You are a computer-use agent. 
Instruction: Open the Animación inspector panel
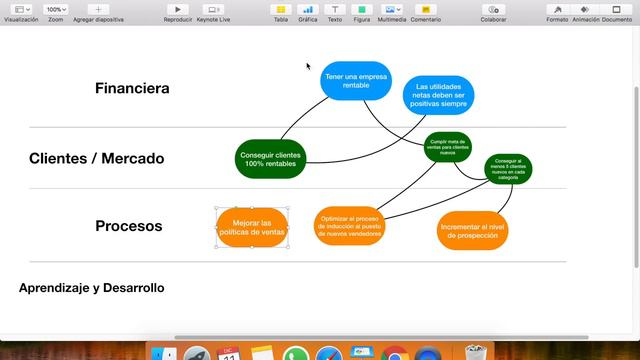[585, 9]
